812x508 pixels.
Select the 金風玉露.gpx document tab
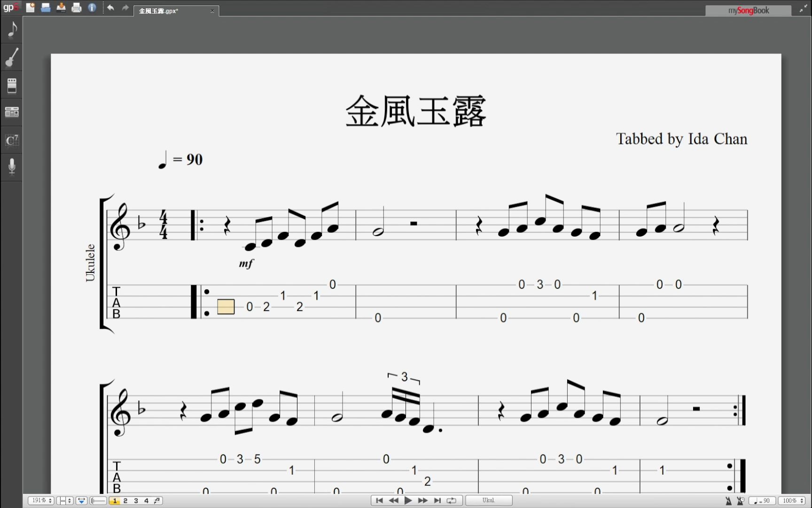click(x=176, y=10)
